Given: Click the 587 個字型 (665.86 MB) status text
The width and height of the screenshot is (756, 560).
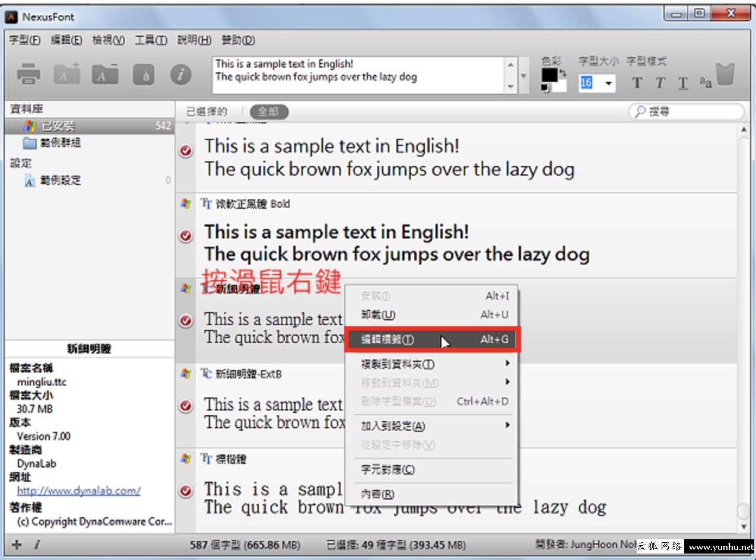Looking at the screenshot, I should coord(245,545).
